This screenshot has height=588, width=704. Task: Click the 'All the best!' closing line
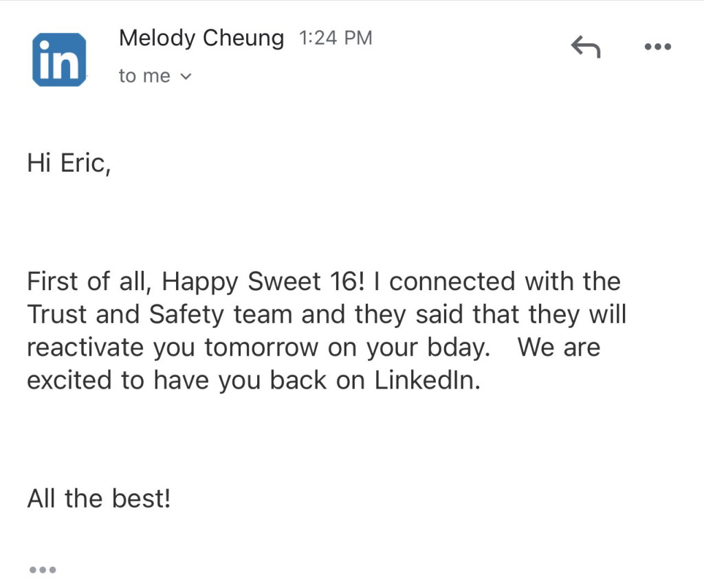pos(98,498)
